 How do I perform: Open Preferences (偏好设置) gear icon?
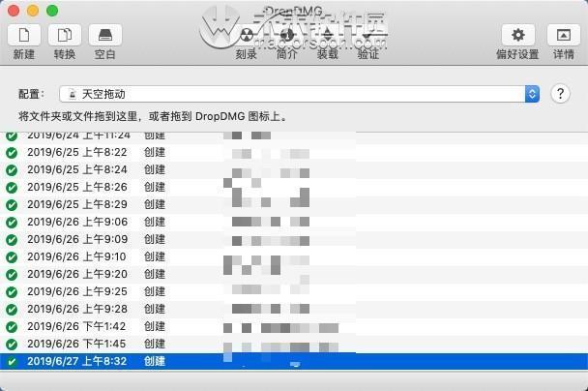(x=518, y=35)
